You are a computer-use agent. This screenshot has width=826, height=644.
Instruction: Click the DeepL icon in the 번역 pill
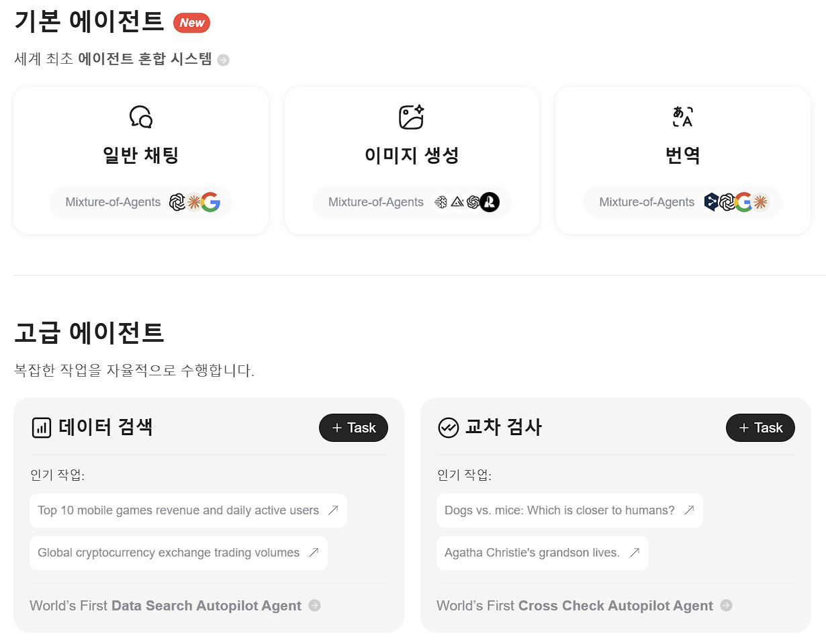click(712, 201)
